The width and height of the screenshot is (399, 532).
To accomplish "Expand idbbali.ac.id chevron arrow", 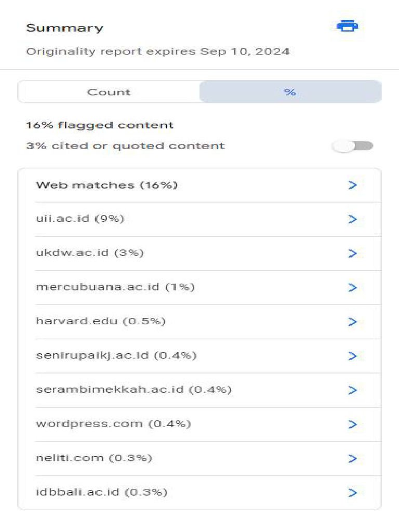I will tap(352, 493).
